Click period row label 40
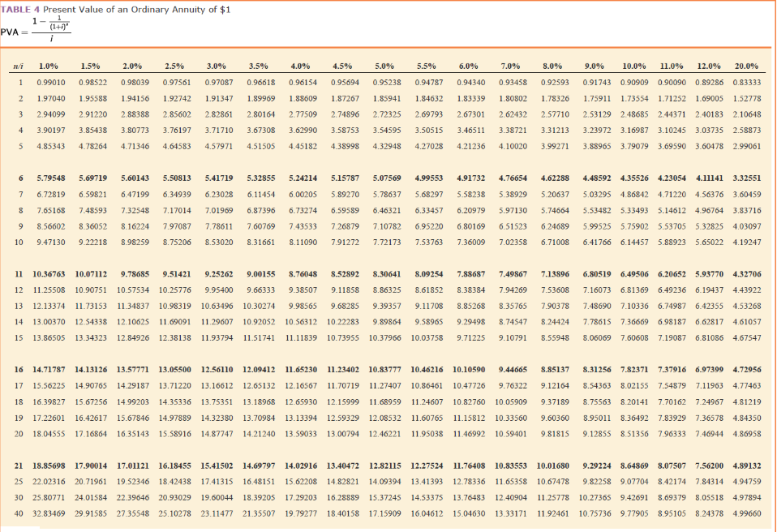The height and width of the screenshot is (532, 777). pyautogui.click(x=17, y=513)
